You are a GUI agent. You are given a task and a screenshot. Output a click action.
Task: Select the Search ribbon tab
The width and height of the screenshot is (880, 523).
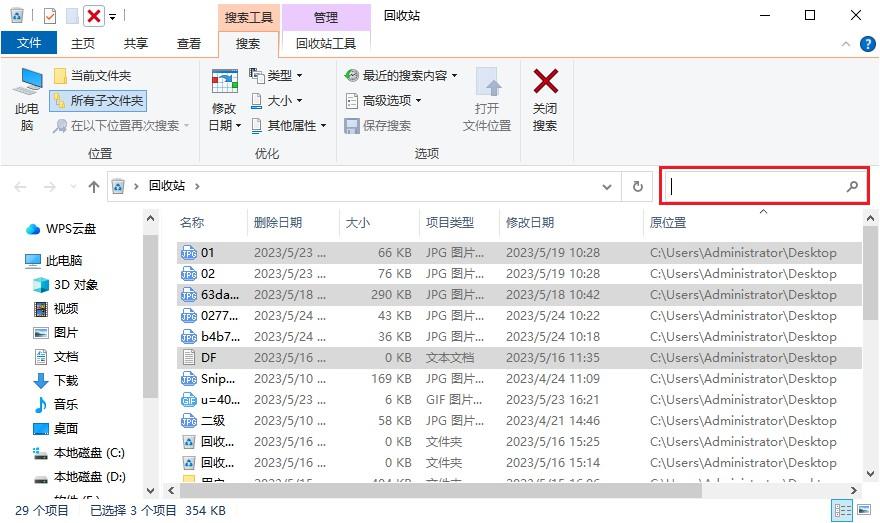[x=248, y=43]
